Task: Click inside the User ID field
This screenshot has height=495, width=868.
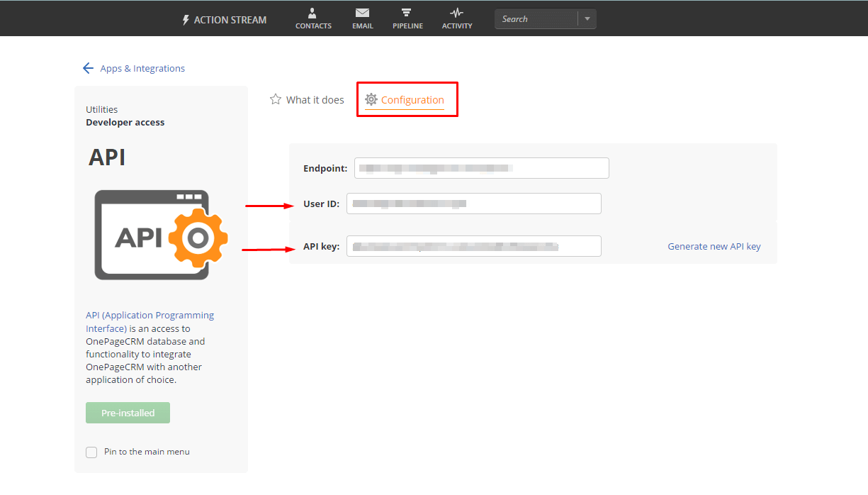Action: [x=473, y=203]
